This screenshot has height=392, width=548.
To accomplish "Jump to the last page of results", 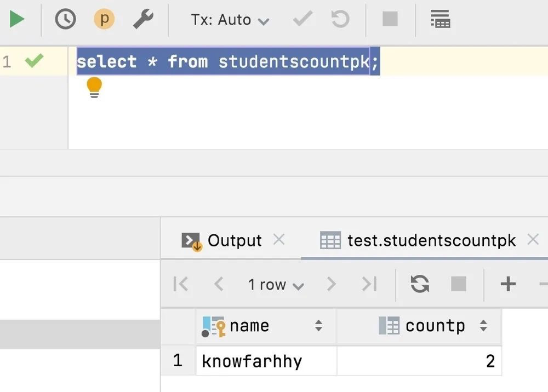I will tap(369, 284).
